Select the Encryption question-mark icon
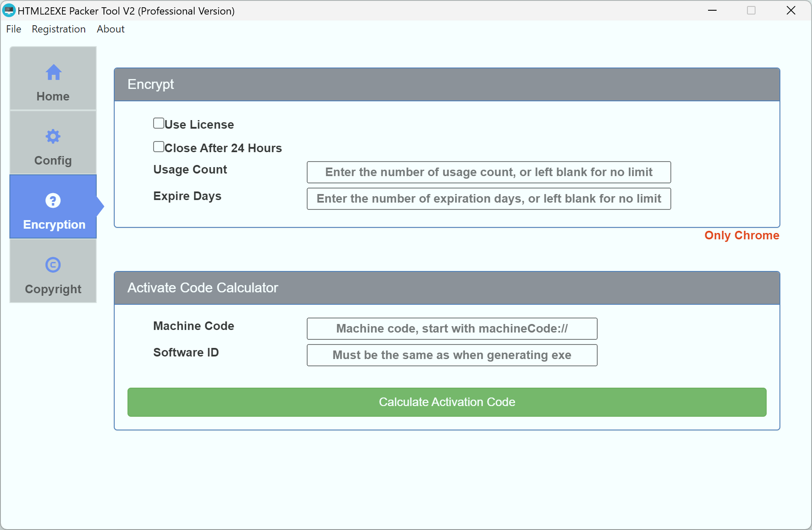 pyautogui.click(x=53, y=200)
